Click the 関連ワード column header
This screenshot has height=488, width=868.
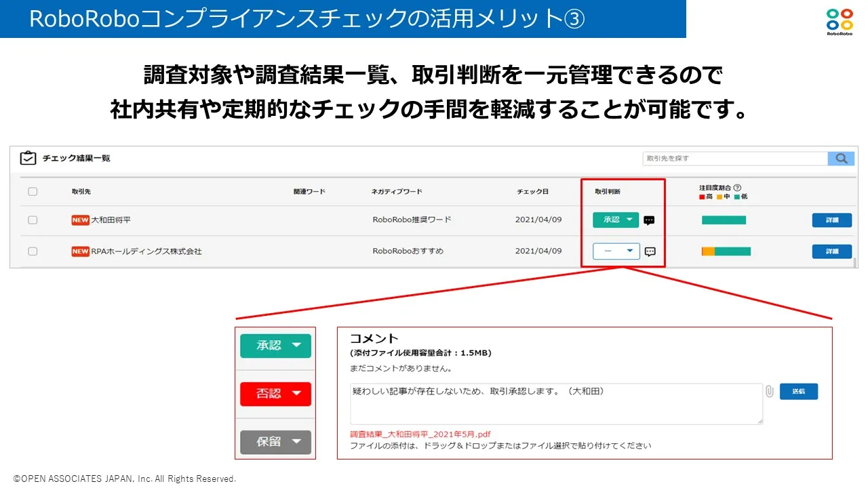pos(309,192)
